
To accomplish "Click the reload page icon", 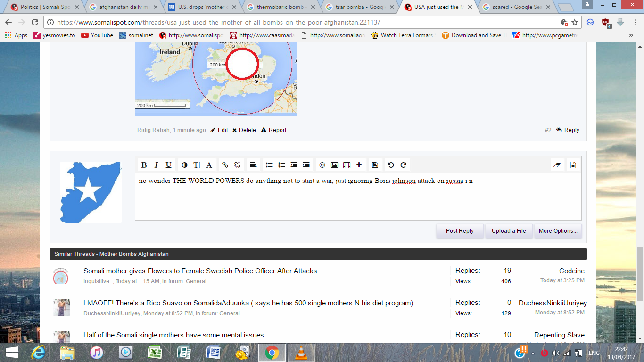I will tap(35, 22).
